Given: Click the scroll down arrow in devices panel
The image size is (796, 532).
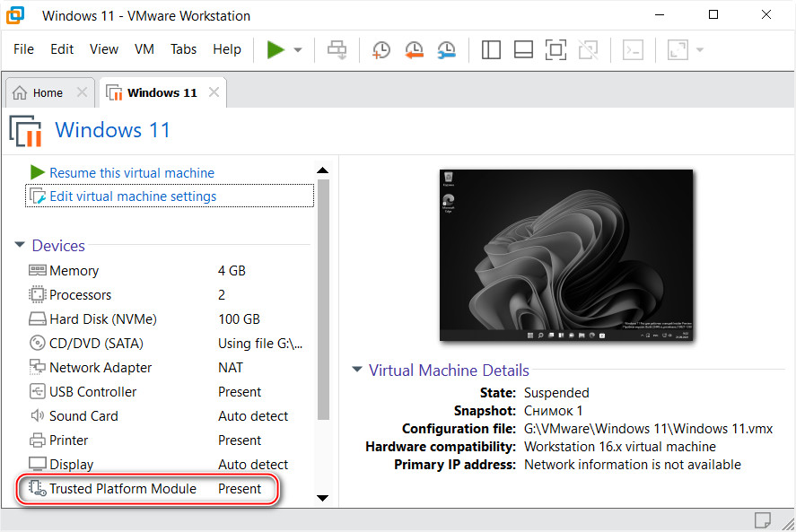Looking at the screenshot, I should (322, 498).
